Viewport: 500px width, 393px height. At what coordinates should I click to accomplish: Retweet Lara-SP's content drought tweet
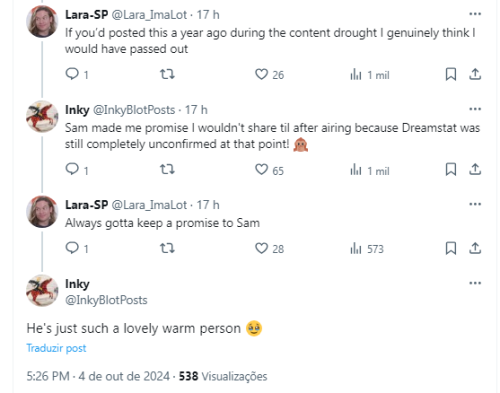tap(167, 74)
